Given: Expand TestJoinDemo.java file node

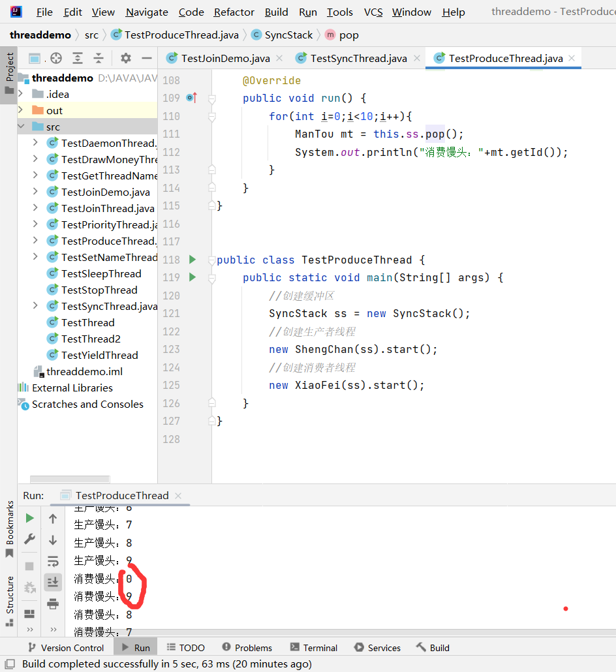Looking at the screenshot, I should [x=36, y=192].
